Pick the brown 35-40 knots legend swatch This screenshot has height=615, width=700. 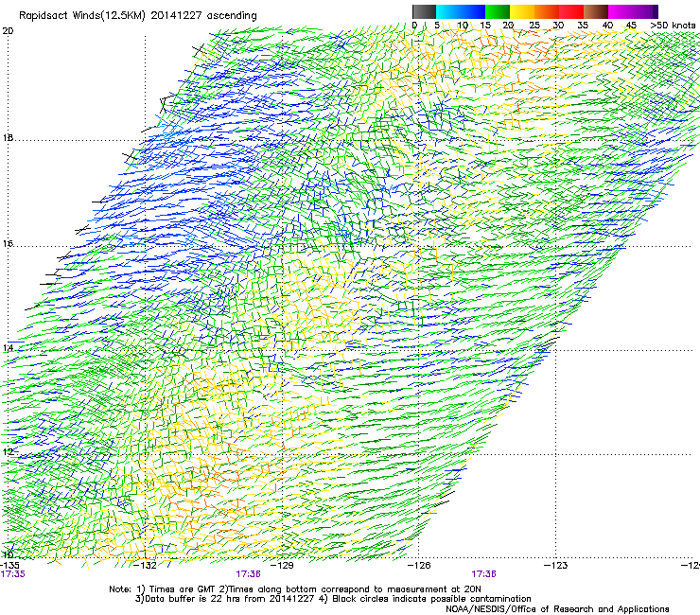coord(596,11)
